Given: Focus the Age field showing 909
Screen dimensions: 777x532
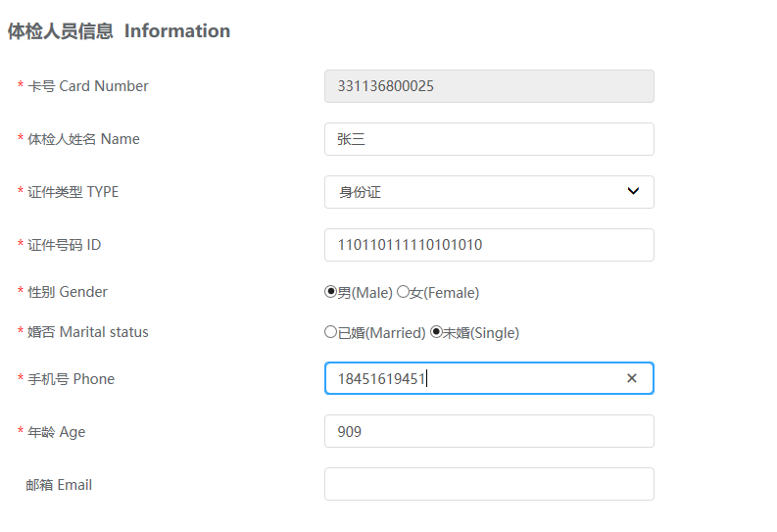Looking at the screenshot, I should 488,431.
